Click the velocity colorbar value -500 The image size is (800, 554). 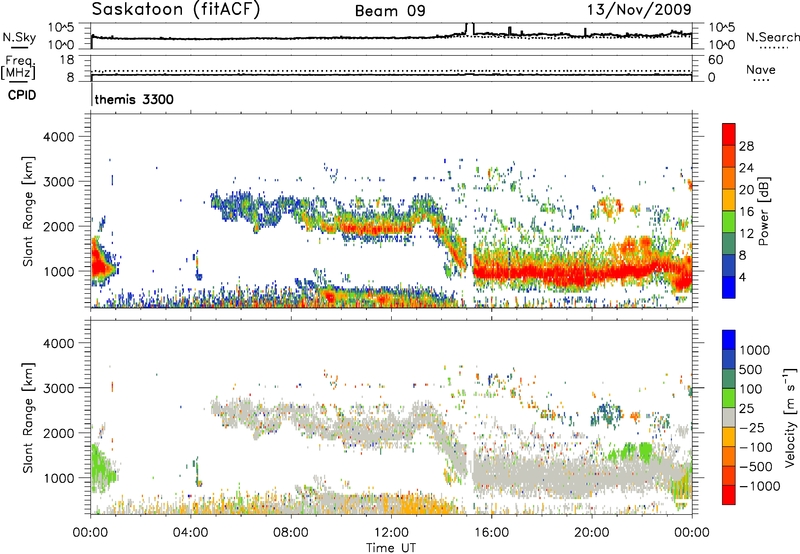pos(756,467)
